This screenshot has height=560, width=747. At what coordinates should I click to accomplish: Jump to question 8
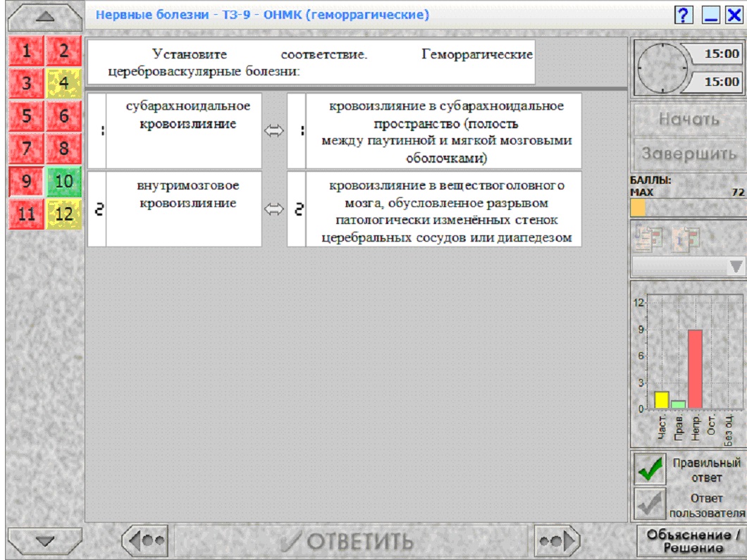pyautogui.click(x=64, y=149)
